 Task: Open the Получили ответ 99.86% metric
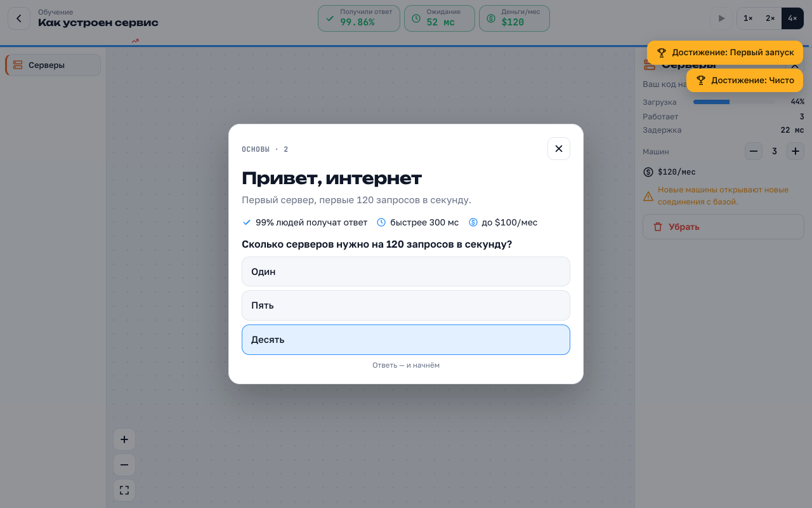point(359,18)
